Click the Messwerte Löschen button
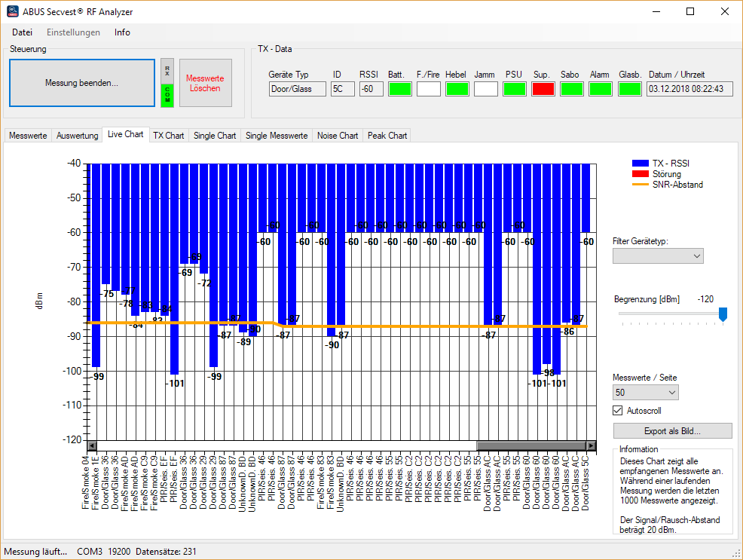Image resolution: width=743 pixels, height=560 pixels. [205, 83]
